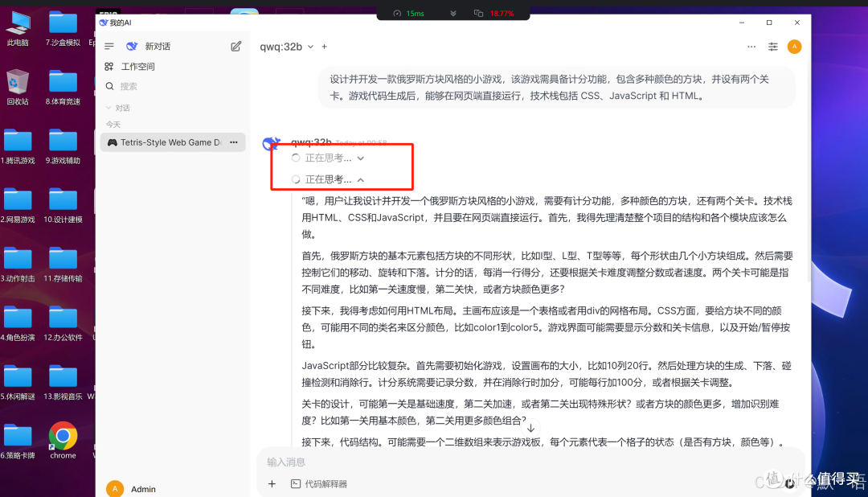Open the user avatar menu top right
The height and width of the screenshot is (497, 868).
point(794,47)
